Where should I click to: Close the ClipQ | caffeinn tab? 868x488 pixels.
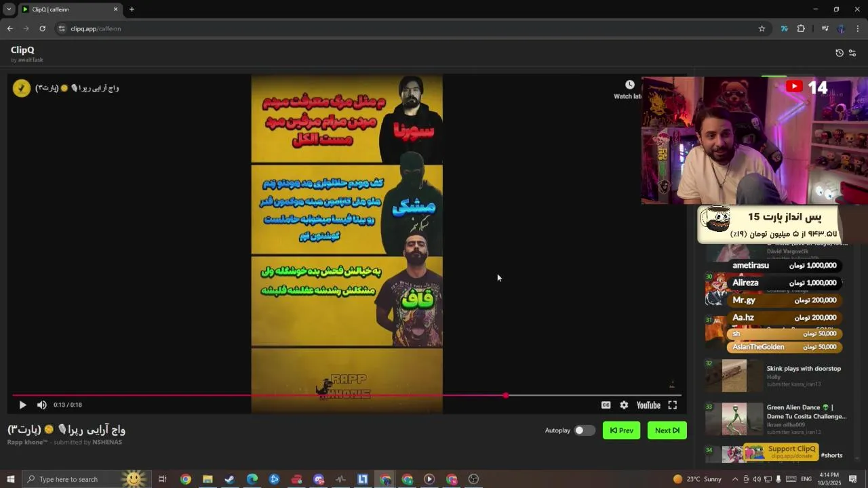[115, 9]
